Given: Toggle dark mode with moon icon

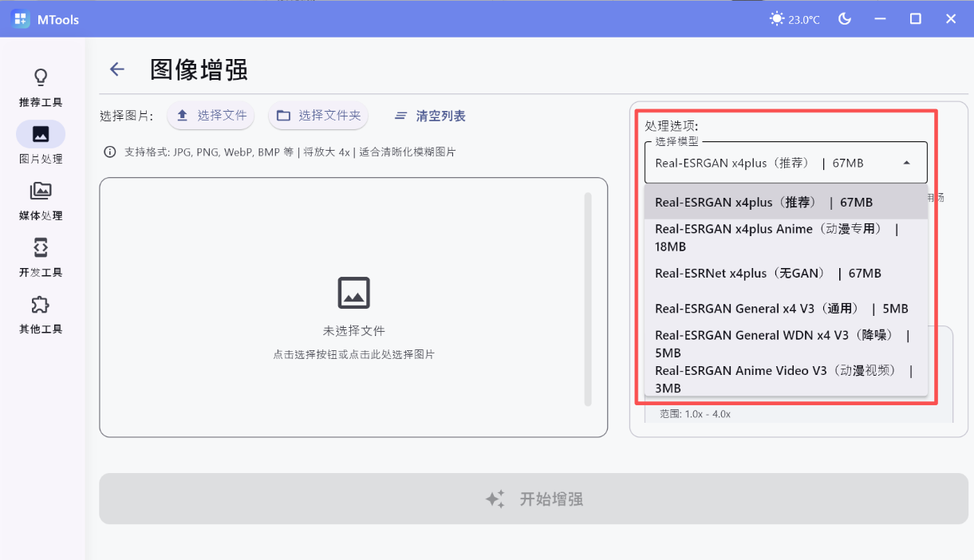Looking at the screenshot, I should [846, 19].
